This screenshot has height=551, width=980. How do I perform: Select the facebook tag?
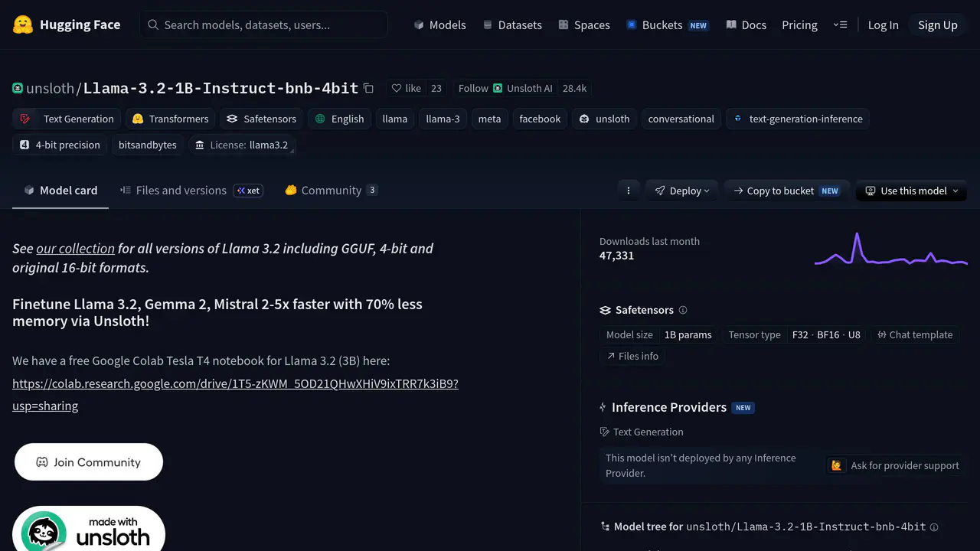click(540, 119)
